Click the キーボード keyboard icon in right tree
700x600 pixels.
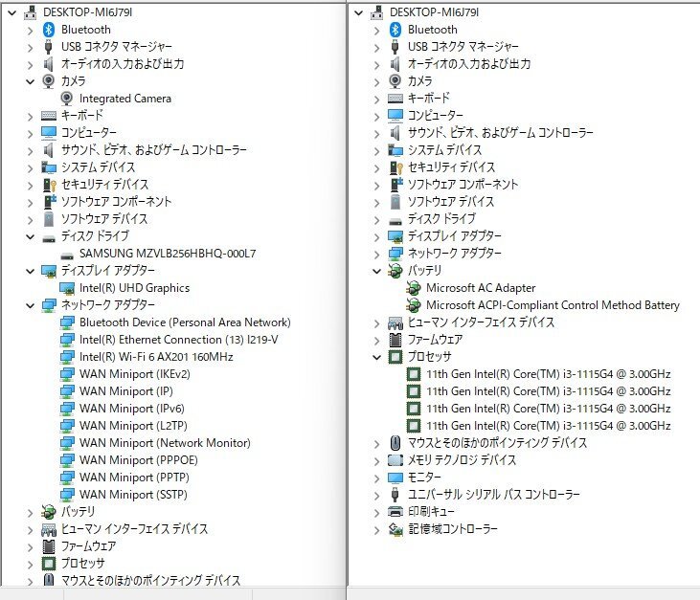click(x=395, y=99)
